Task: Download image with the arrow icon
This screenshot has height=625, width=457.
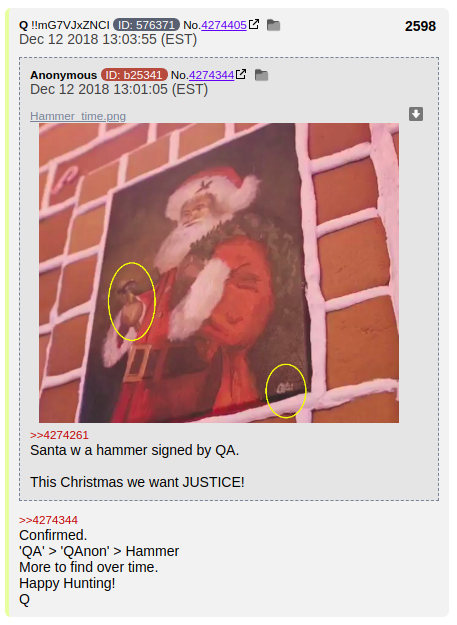Action: point(416,114)
